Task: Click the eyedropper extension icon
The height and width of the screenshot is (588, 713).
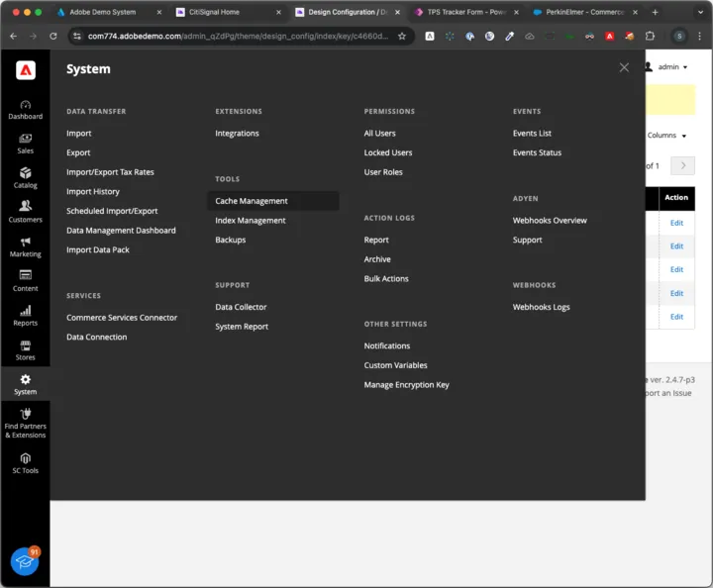Action: [x=509, y=37]
